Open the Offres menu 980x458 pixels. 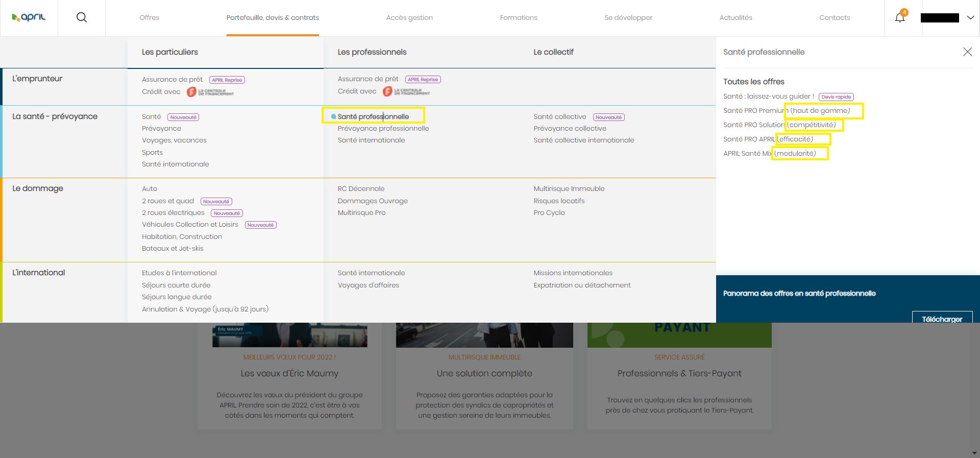(x=149, y=17)
